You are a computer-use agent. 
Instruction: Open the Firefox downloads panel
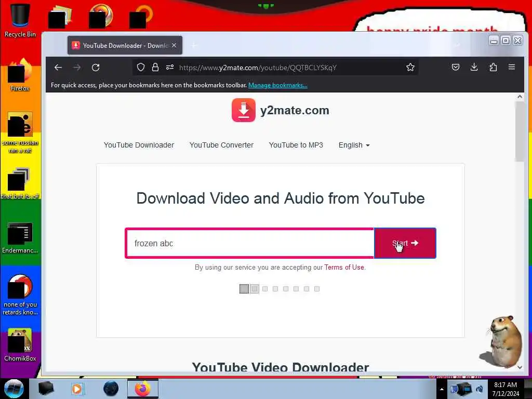pyautogui.click(x=474, y=67)
